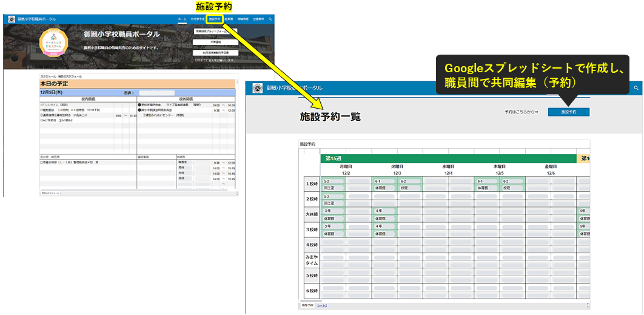Click the 3年 cell in Monday 3校時
The width and height of the screenshot is (644, 315).
(x=333, y=226)
